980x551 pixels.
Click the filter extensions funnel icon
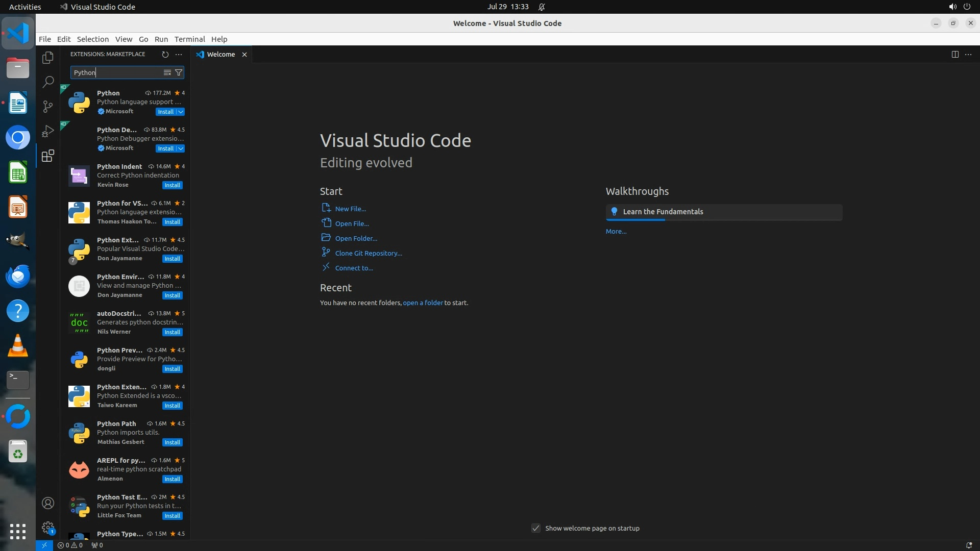click(179, 72)
